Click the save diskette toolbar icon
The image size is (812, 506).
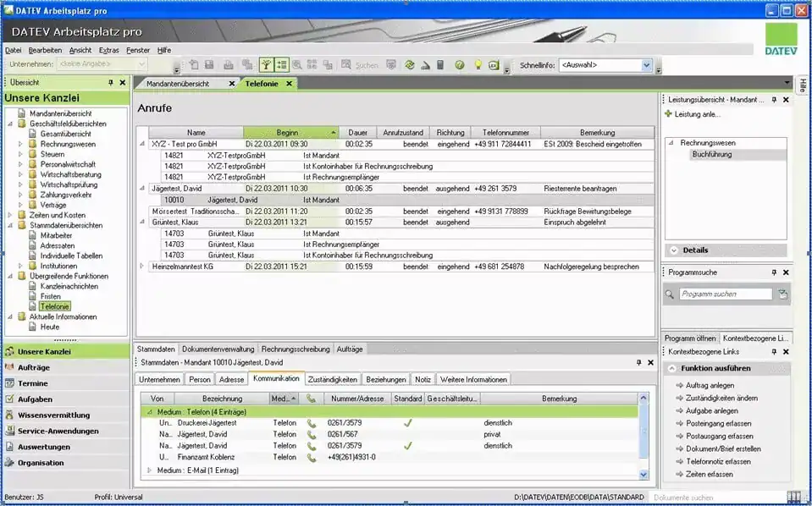point(209,64)
